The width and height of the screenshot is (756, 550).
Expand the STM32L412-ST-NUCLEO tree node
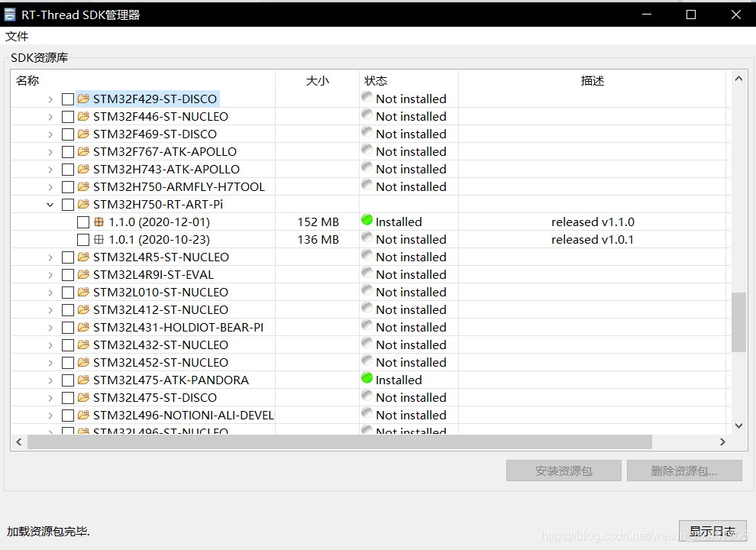tap(50, 310)
